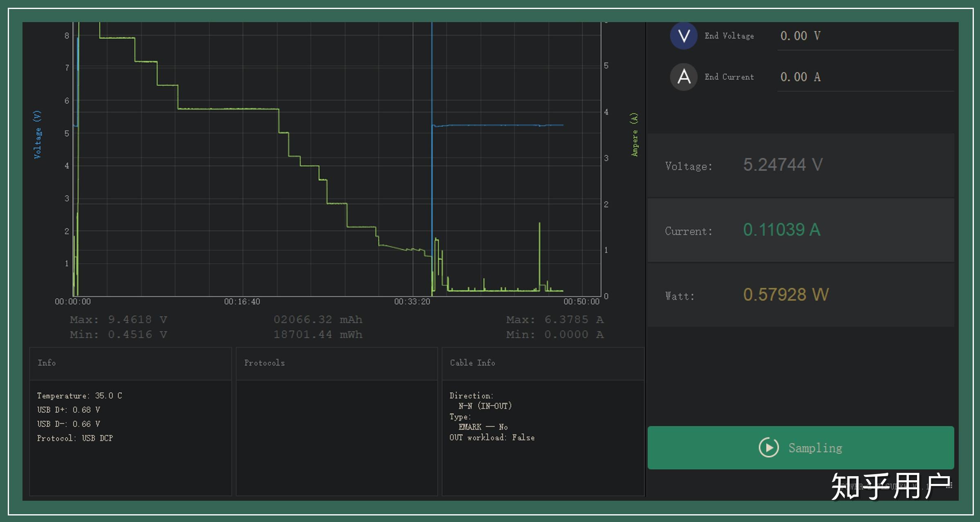
Task: Click the window resize grip corner
Action: pos(950,486)
